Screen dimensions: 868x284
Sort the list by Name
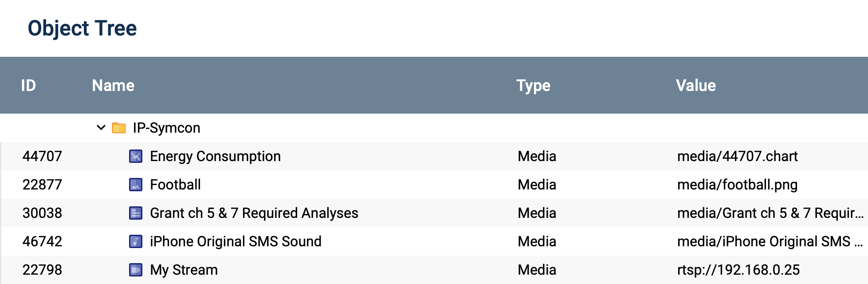(113, 85)
